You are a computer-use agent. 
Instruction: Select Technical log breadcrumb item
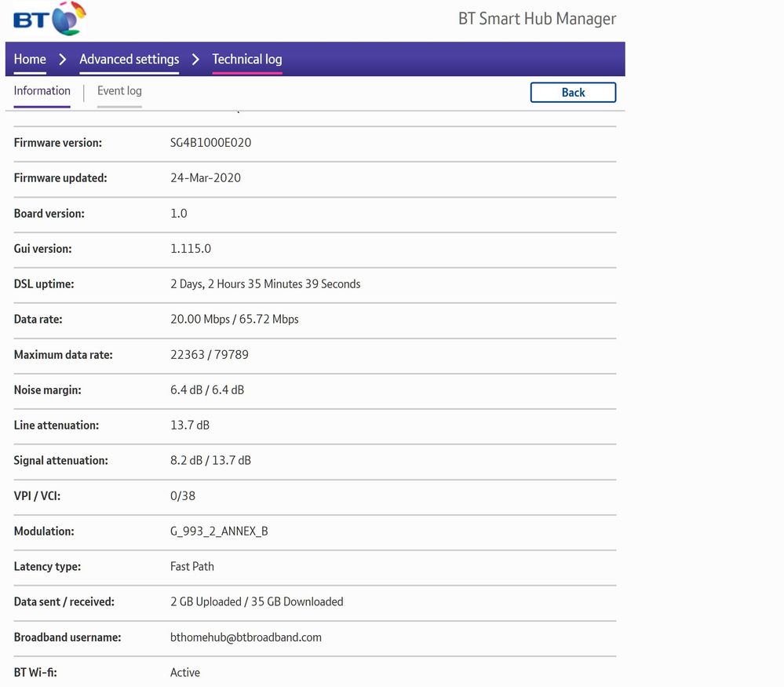click(x=246, y=60)
